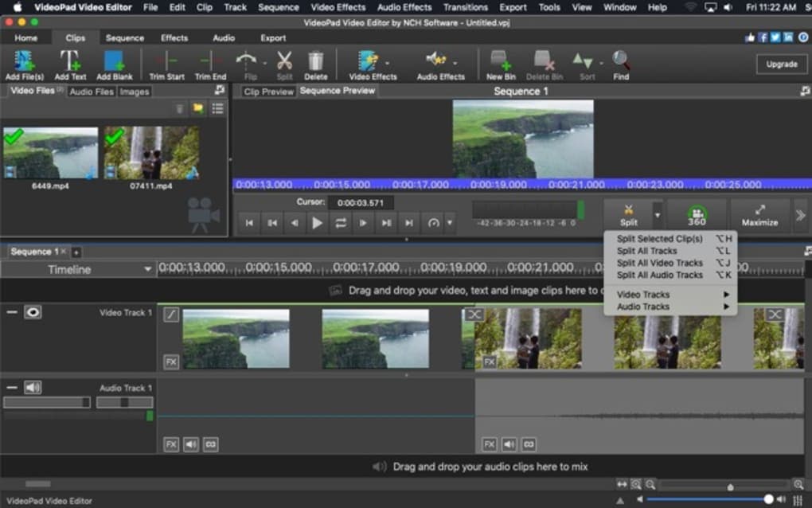Choose Split All Tracks menu entry
Viewport: 812px width, 508px height.
(646, 251)
